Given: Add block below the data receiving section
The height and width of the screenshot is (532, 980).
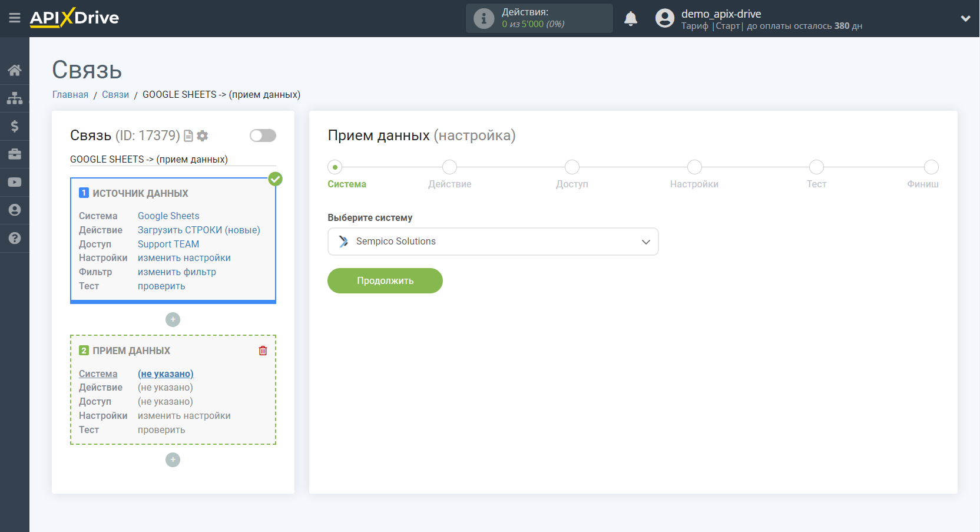Looking at the screenshot, I should (173, 460).
